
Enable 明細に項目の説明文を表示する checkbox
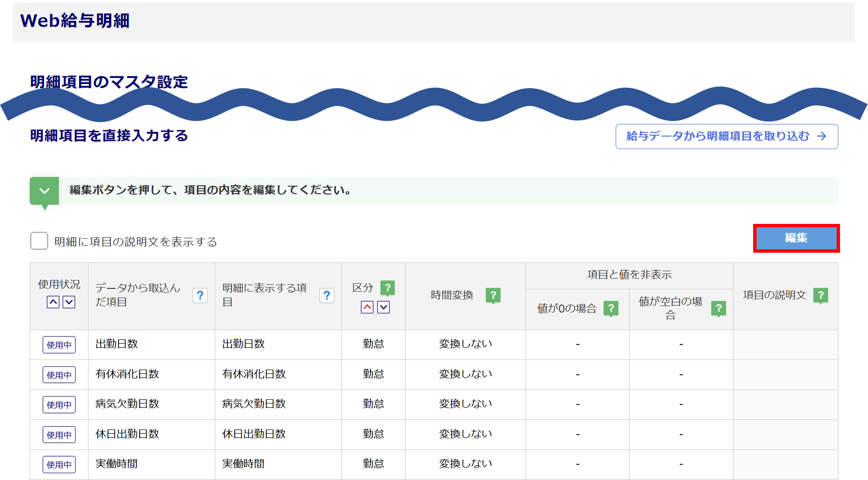(x=39, y=241)
